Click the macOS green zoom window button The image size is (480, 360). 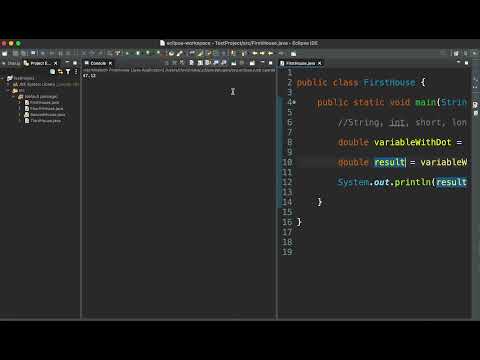[18, 43]
